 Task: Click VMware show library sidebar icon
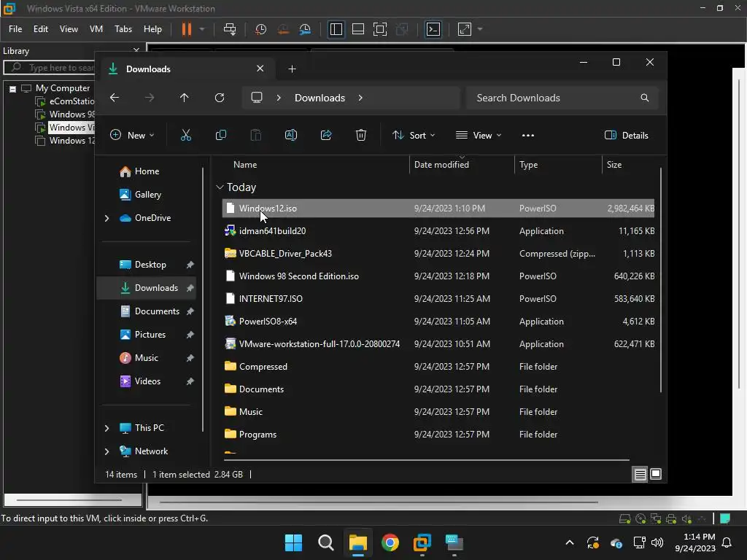click(x=336, y=29)
